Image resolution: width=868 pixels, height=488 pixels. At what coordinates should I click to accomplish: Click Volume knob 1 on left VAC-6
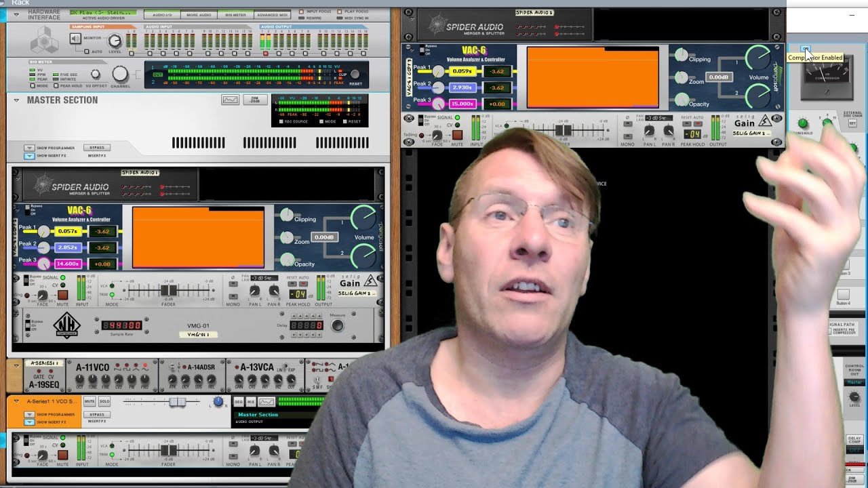click(x=364, y=218)
